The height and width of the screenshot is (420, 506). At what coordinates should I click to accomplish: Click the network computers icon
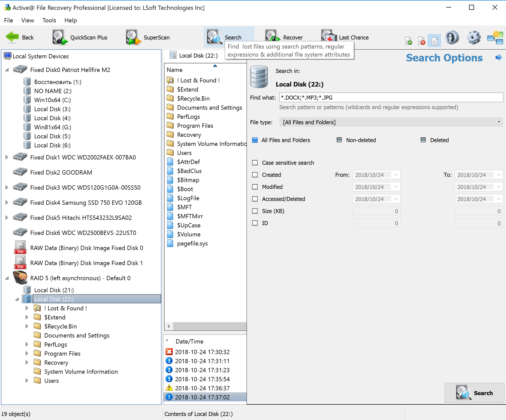(x=495, y=38)
